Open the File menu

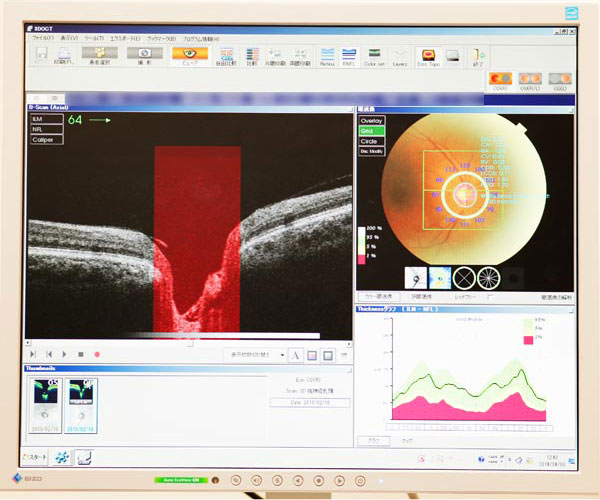(x=42, y=38)
